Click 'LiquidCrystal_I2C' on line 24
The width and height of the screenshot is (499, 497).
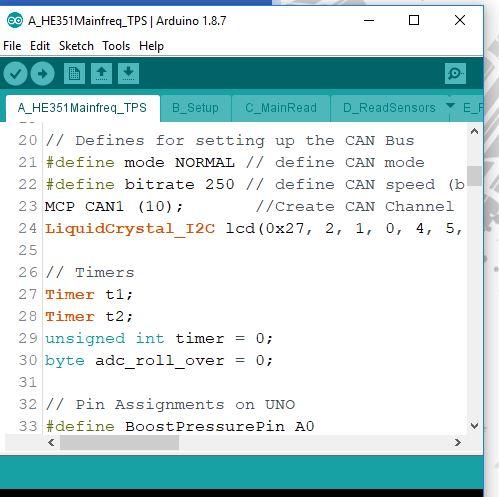[130, 229]
